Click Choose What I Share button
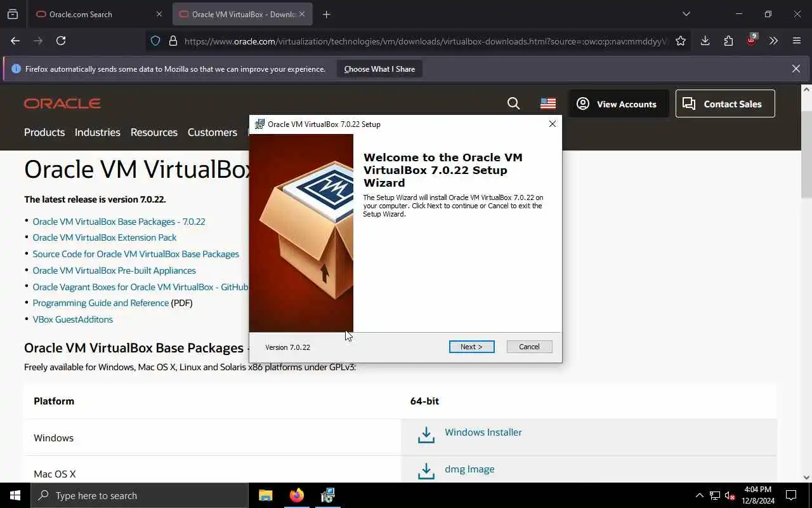 tap(379, 69)
